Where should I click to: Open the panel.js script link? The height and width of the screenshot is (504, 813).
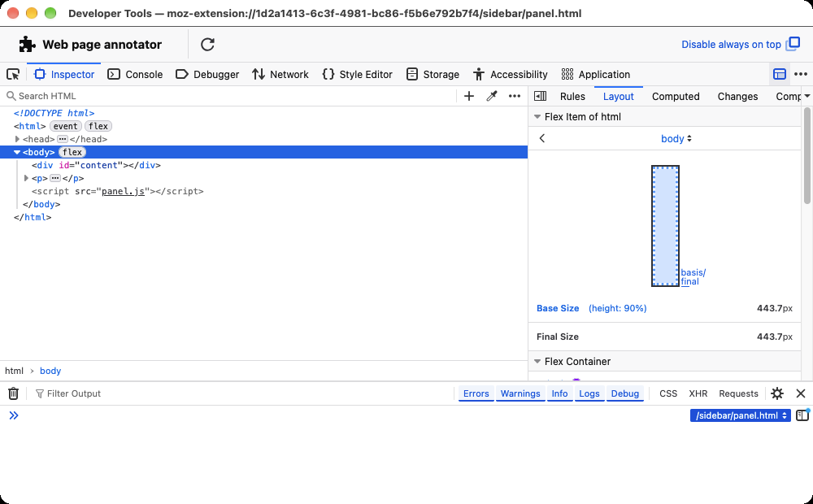coord(123,191)
